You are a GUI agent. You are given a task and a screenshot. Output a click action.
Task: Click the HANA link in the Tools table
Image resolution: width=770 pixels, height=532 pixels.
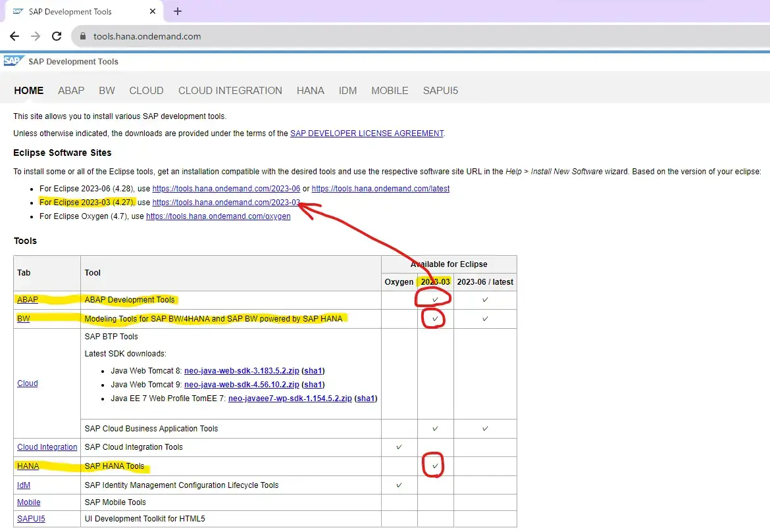click(28, 466)
